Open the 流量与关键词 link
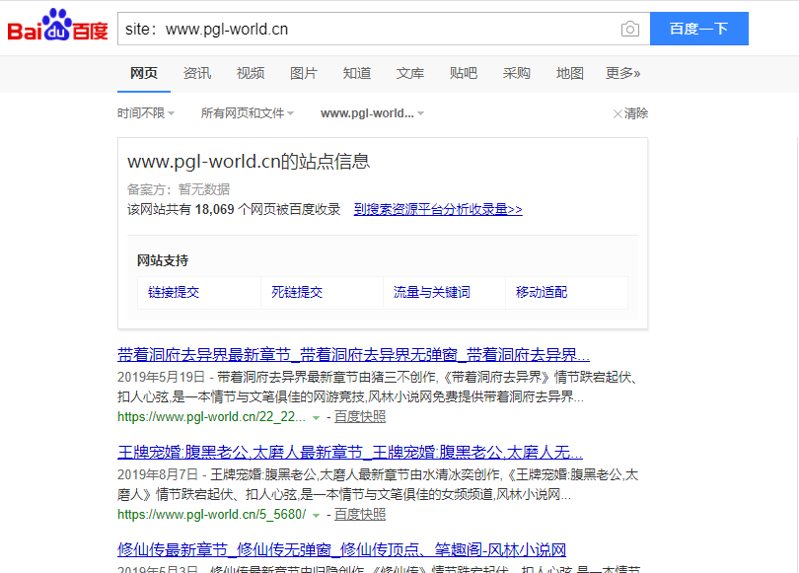The width and height of the screenshot is (799, 573). pyautogui.click(x=432, y=293)
